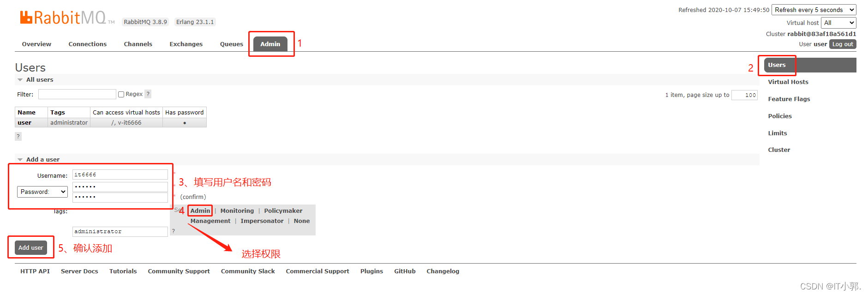
Task: Open Virtual Hosts in the sidebar
Action: [x=788, y=82]
